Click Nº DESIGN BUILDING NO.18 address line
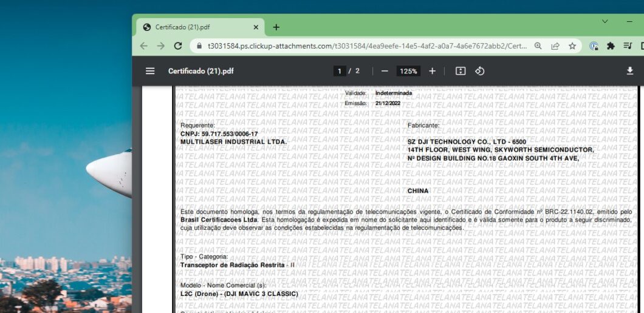This screenshot has height=313, width=644. 493,158
